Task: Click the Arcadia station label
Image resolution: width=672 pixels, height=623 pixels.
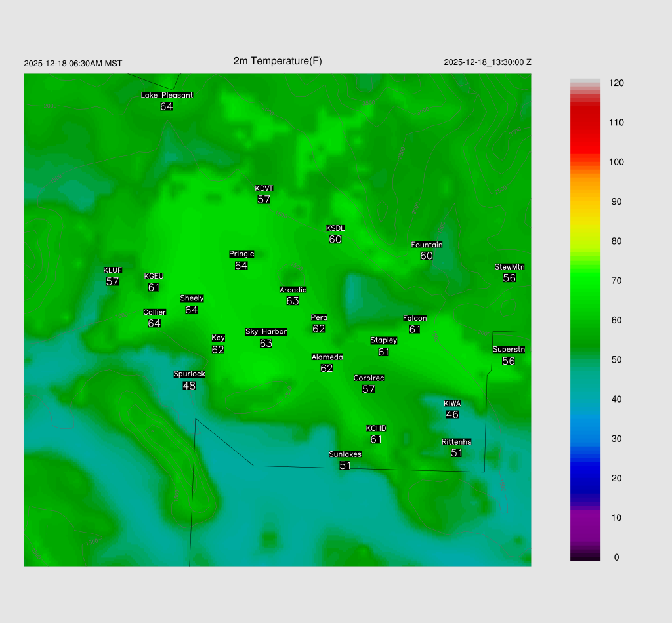Action: pyautogui.click(x=293, y=290)
